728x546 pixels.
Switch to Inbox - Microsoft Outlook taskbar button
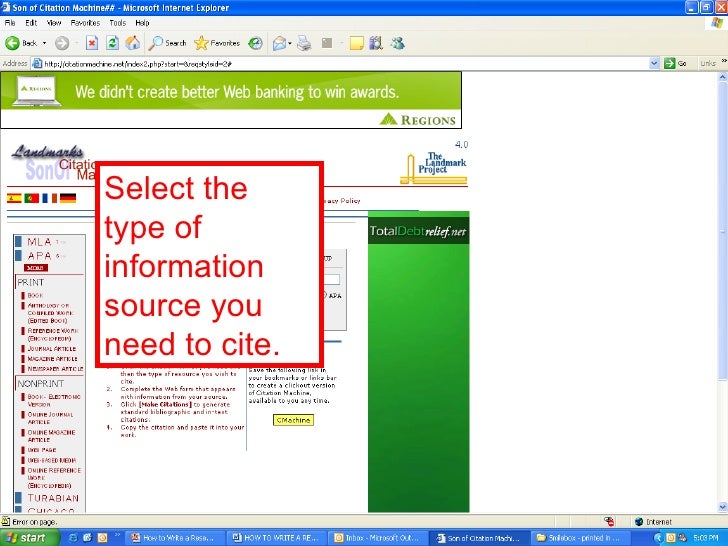click(378, 538)
